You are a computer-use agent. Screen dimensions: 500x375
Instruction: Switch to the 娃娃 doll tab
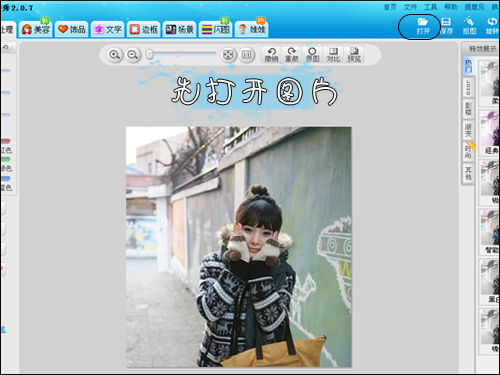[252, 29]
